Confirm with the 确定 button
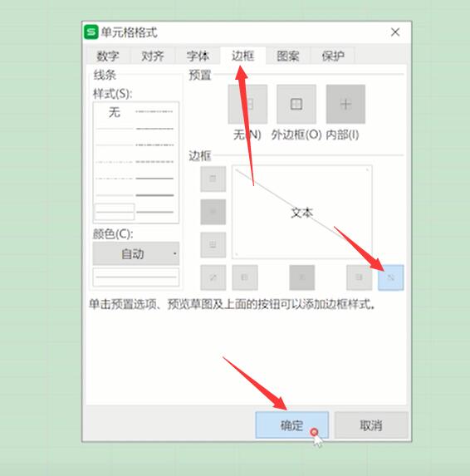This screenshot has width=470, height=476. [x=292, y=425]
